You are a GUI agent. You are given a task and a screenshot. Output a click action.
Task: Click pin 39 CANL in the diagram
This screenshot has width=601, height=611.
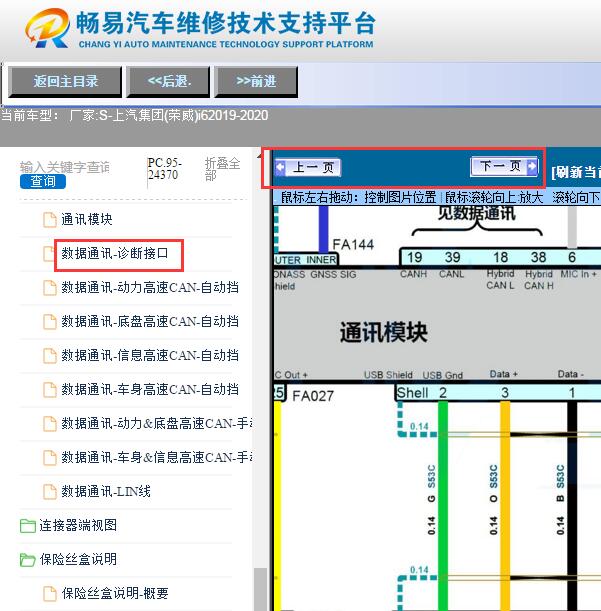coord(453,257)
